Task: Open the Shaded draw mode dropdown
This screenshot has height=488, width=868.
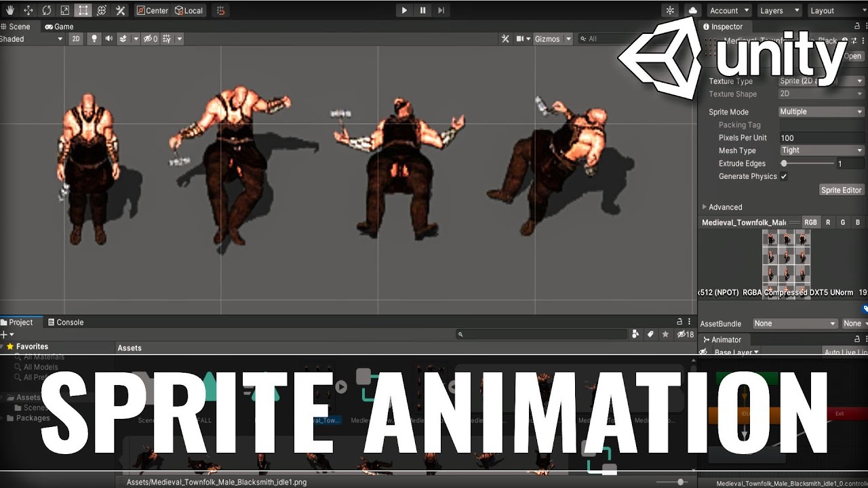Action: [31, 39]
